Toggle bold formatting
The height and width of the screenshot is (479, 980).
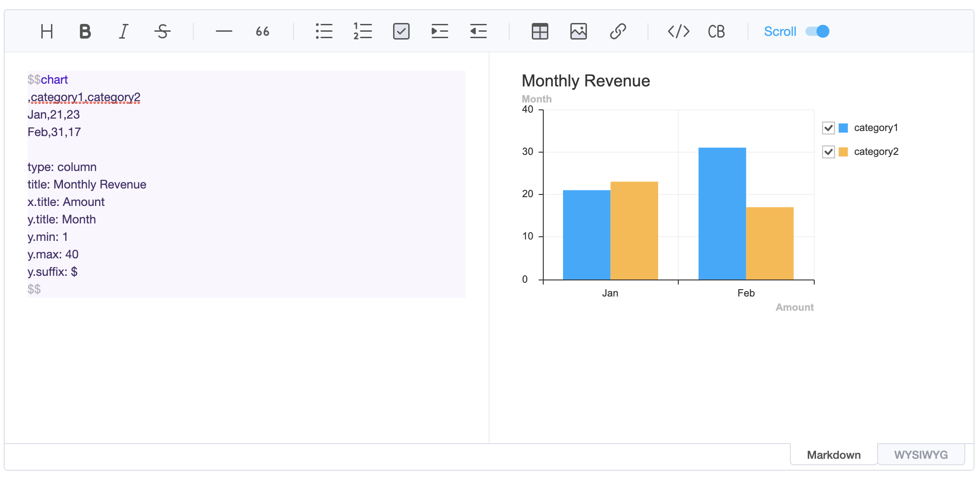[85, 32]
